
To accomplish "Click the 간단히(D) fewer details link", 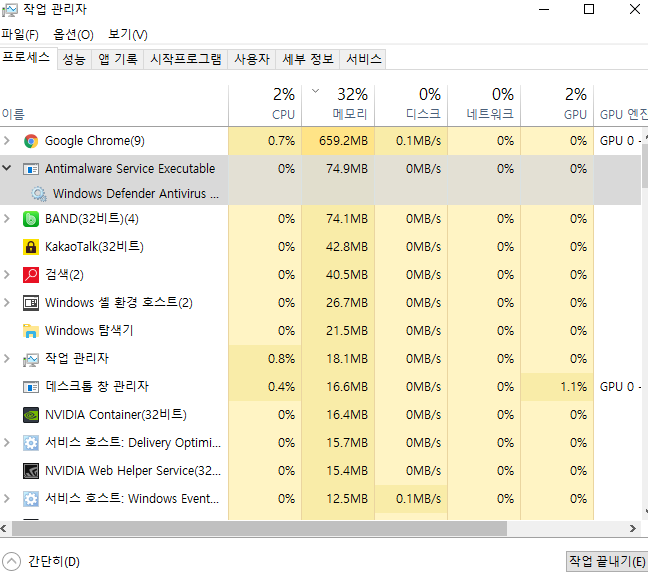I will point(54,562).
